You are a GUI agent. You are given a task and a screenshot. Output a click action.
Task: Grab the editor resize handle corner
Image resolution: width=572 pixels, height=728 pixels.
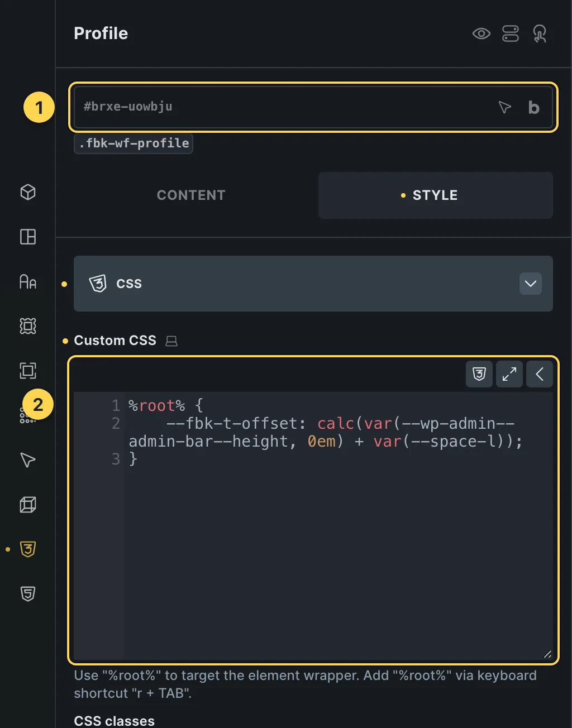547,654
